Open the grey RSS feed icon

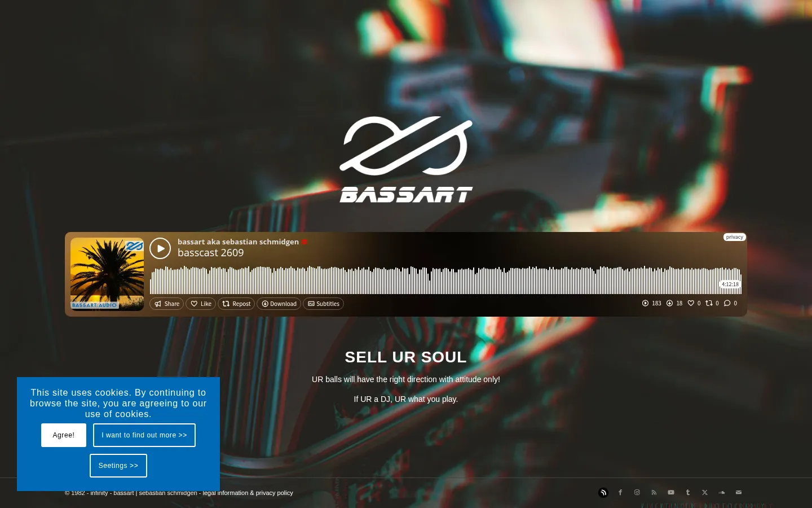654,493
